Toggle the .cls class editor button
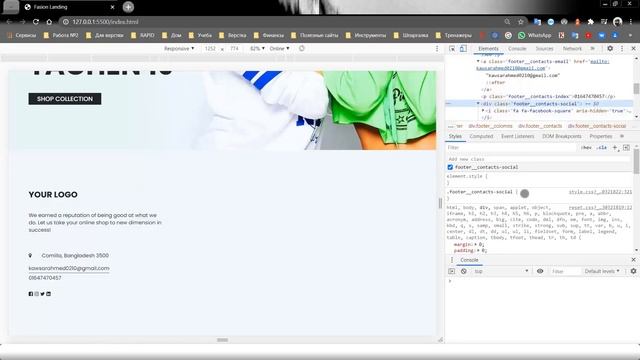 coord(602,148)
